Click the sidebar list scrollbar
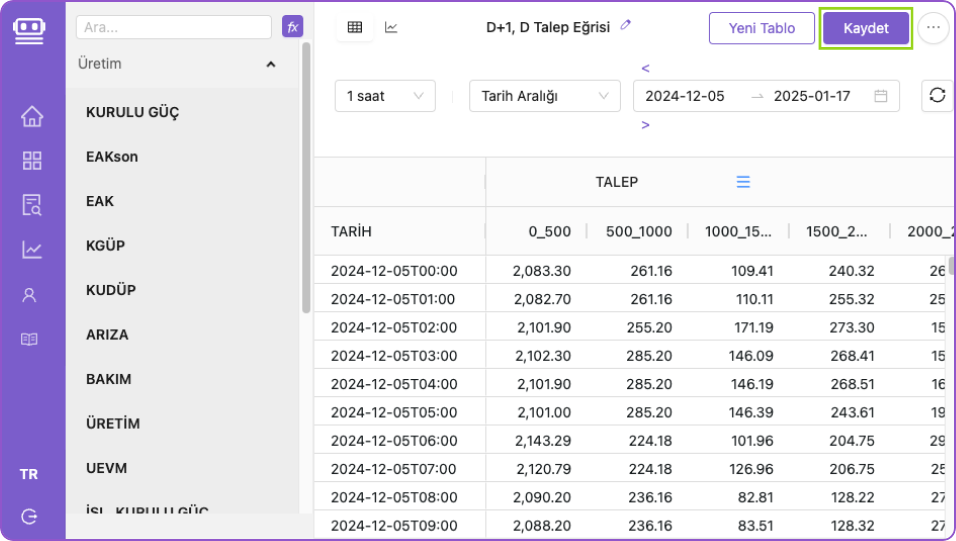The width and height of the screenshot is (956, 541). pos(306,177)
